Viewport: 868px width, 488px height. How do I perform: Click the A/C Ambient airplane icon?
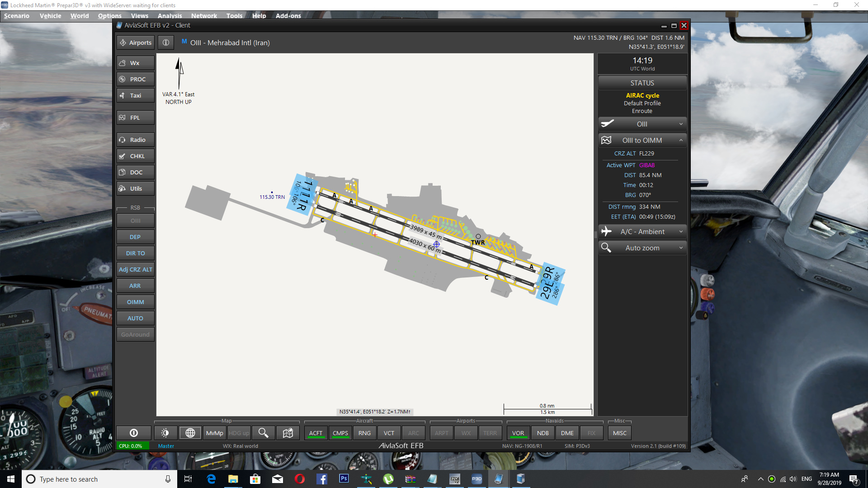click(606, 231)
